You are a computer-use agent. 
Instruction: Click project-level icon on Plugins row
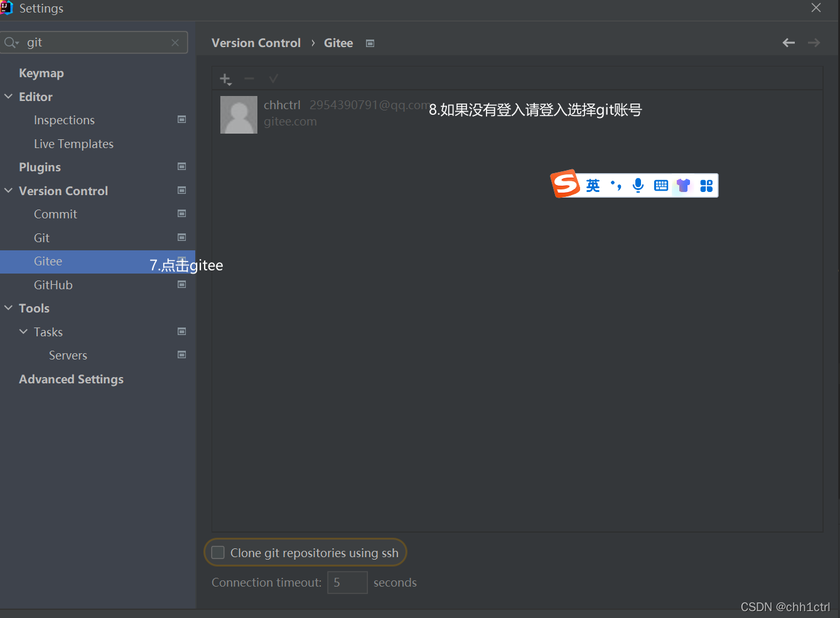coord(182,166)
